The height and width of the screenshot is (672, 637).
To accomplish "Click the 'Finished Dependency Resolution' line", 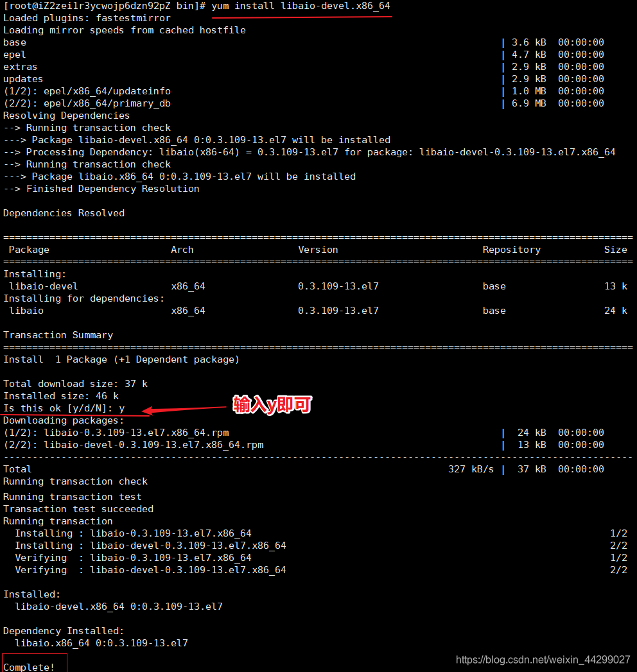I will click(101, 189).
